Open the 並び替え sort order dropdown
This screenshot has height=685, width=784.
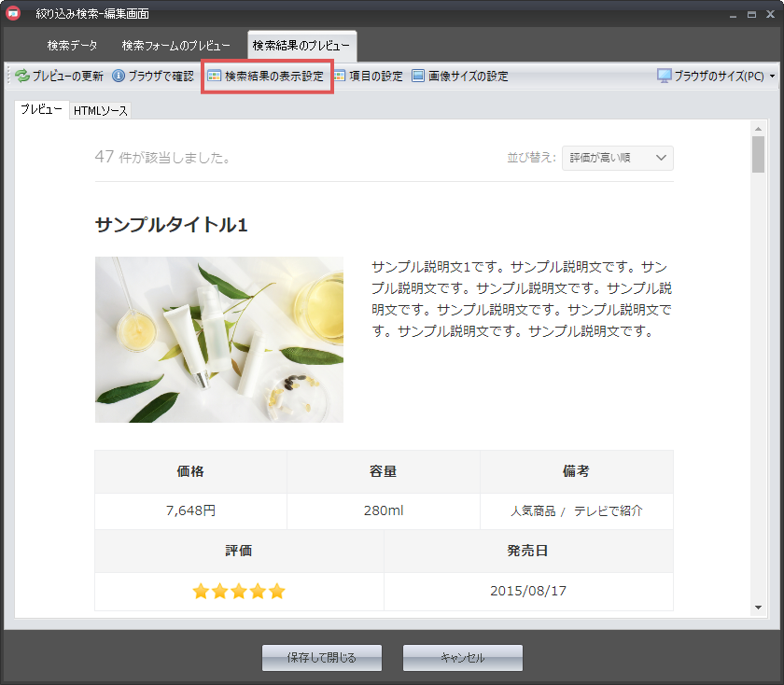tap(617, 158)
